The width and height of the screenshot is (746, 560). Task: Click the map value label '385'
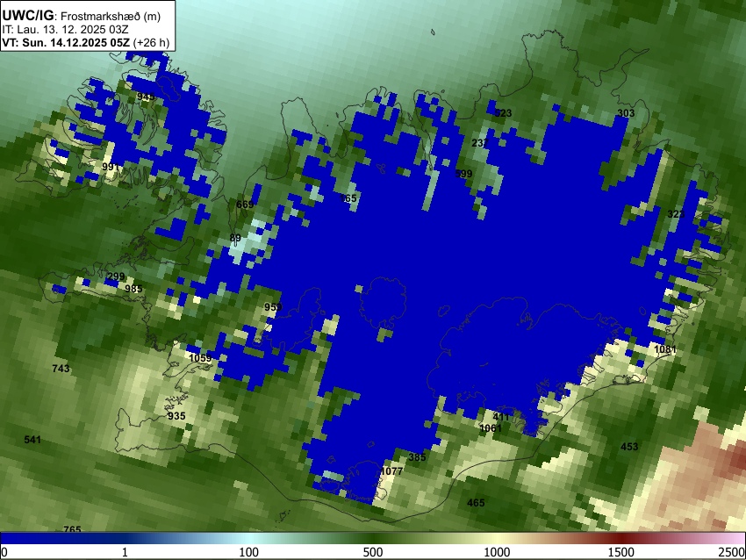(x=417, y=457)
